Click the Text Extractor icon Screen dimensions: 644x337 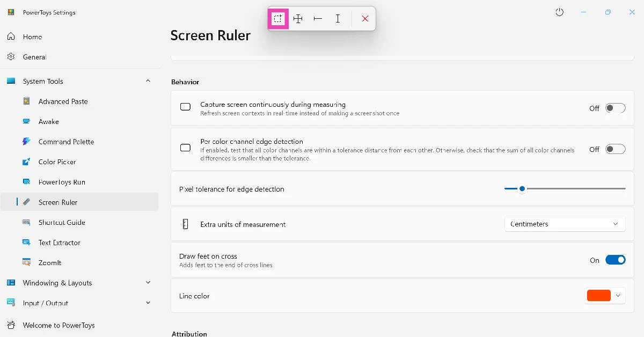(27, 243)
